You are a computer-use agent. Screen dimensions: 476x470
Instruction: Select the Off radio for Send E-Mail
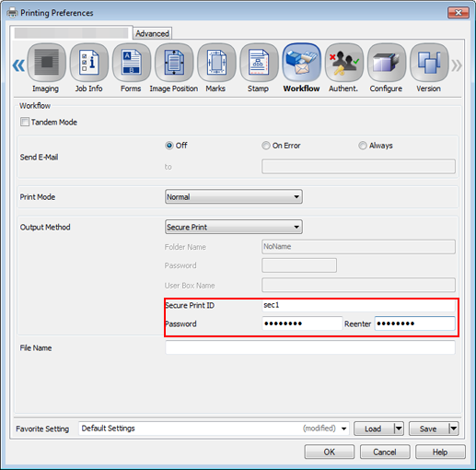[169, 146]
